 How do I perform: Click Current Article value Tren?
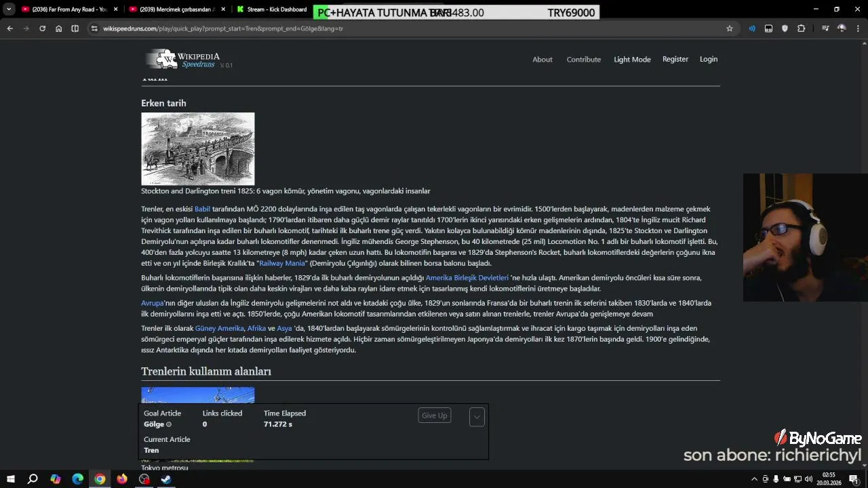[151, 451]
